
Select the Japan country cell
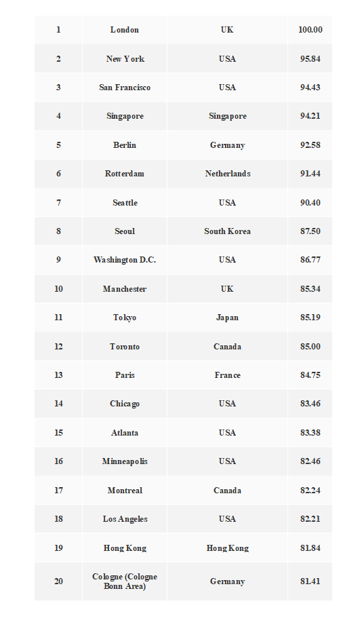pos(227,318)
